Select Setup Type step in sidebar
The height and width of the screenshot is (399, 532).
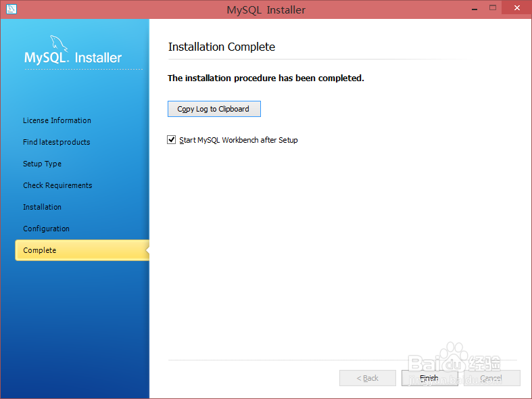[x=43, y=164]
